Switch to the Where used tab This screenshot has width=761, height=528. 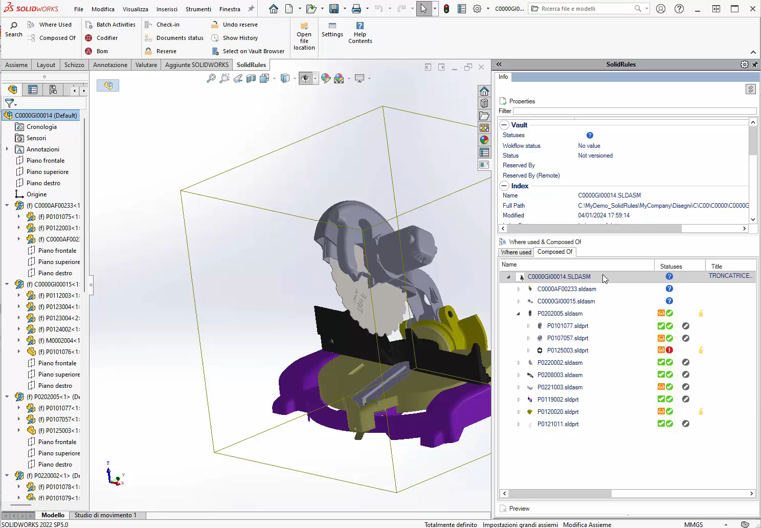tap(516, 252)
